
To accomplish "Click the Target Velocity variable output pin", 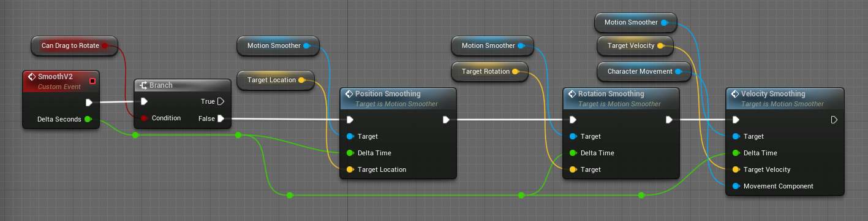I will click(x=660, y=45).
